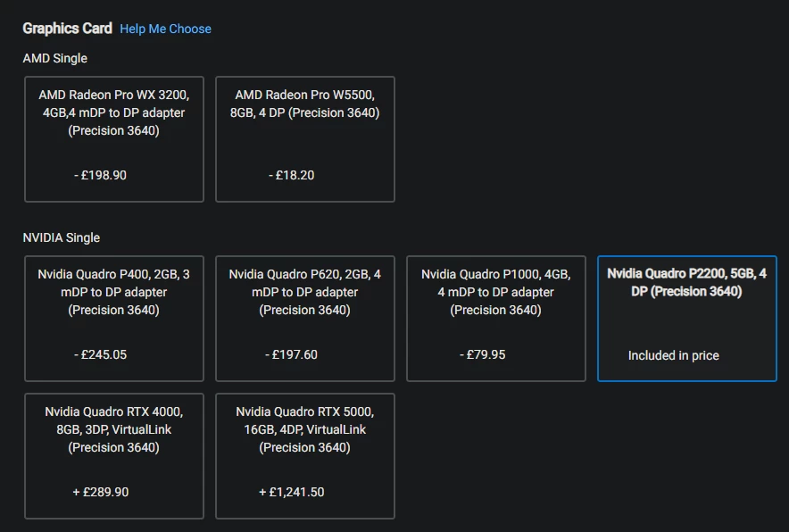This screenshot has width=789, height=532.
Task: Pick the Nvidia Quadro RTX 5000 16GB card
Action: (305, 456)
